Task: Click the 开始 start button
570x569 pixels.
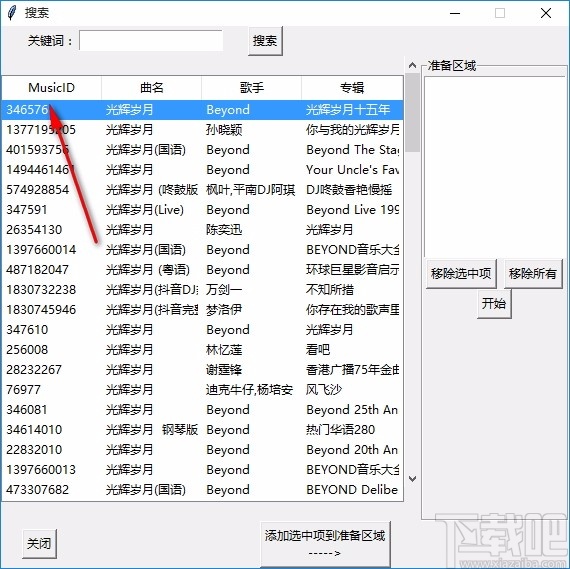Action: 494,304
